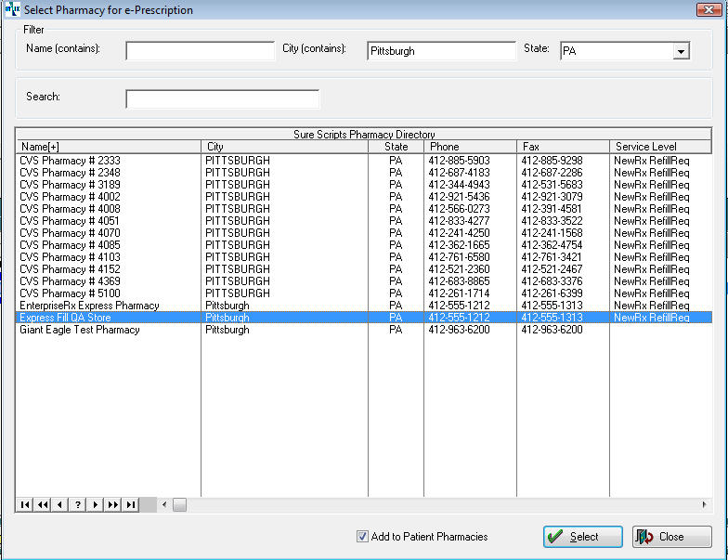The width and height of the screenshot is (728, 560).
Task: Click the Fax column header
Action: click(x=563, y=147)
